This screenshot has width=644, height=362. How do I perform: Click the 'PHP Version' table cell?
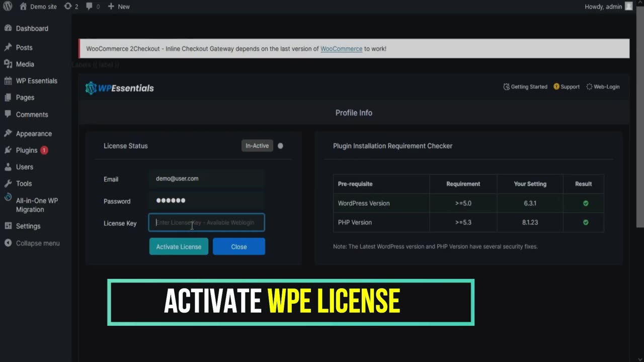pyautogui.click(x=381, y=222)
